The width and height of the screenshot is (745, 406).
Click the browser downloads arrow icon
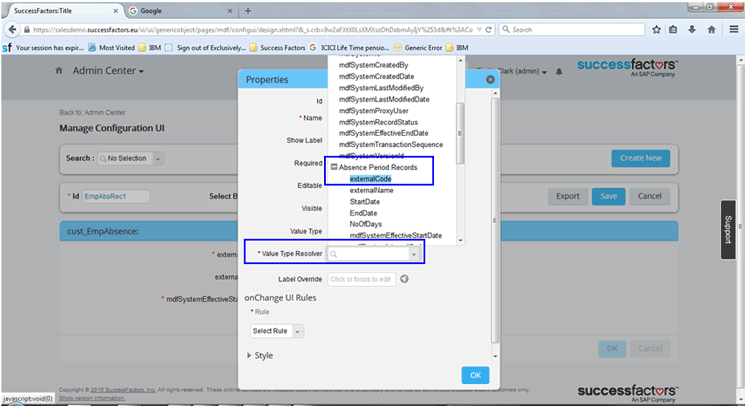click(x=692, y=30)
